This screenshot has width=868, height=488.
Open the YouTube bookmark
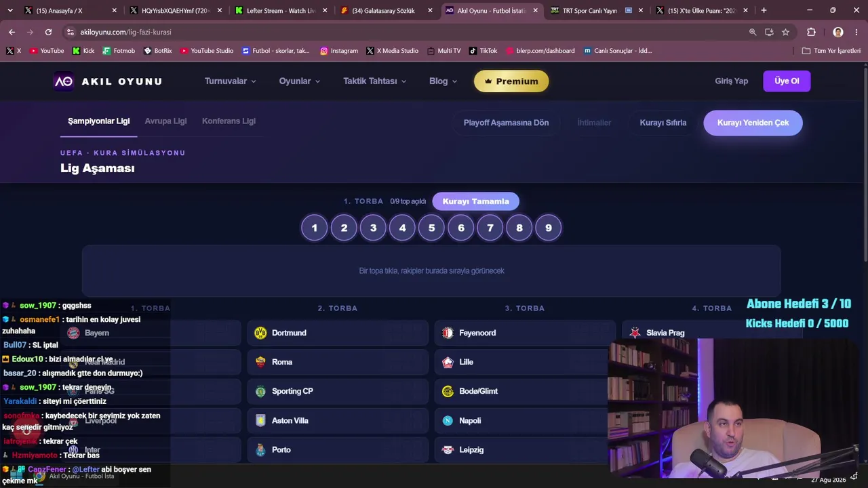(x=47, y=51)
